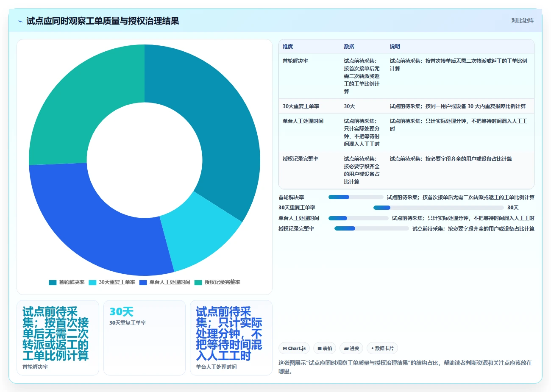551x392 pixels.
Task: Click the 说明 column header
Action: (395, 47)
